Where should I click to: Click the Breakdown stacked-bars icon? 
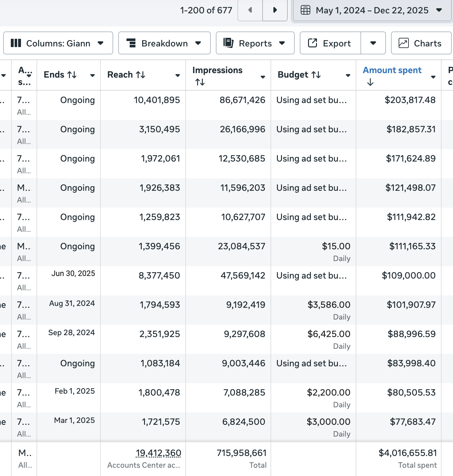(x=131, y=43)
